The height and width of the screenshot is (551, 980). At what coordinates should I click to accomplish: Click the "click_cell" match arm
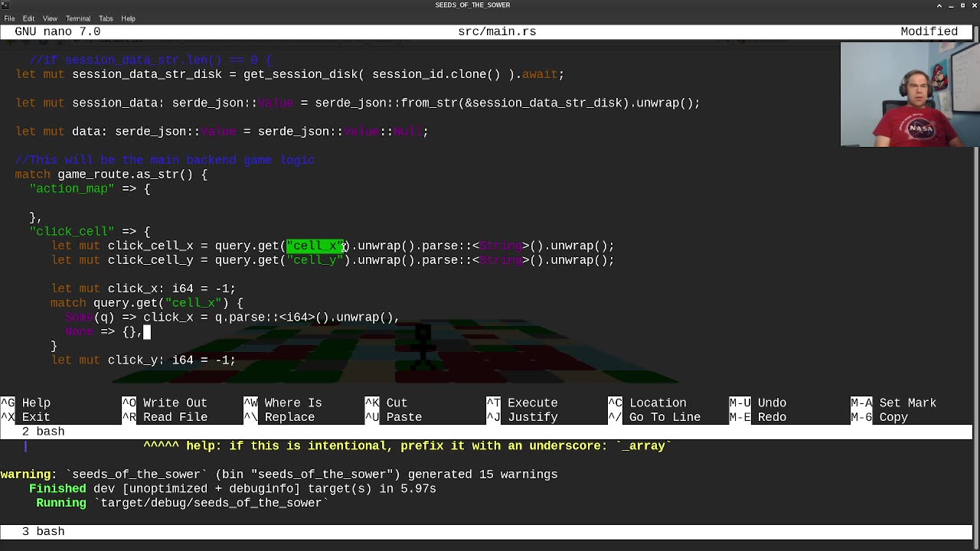[x=90, y=231]
